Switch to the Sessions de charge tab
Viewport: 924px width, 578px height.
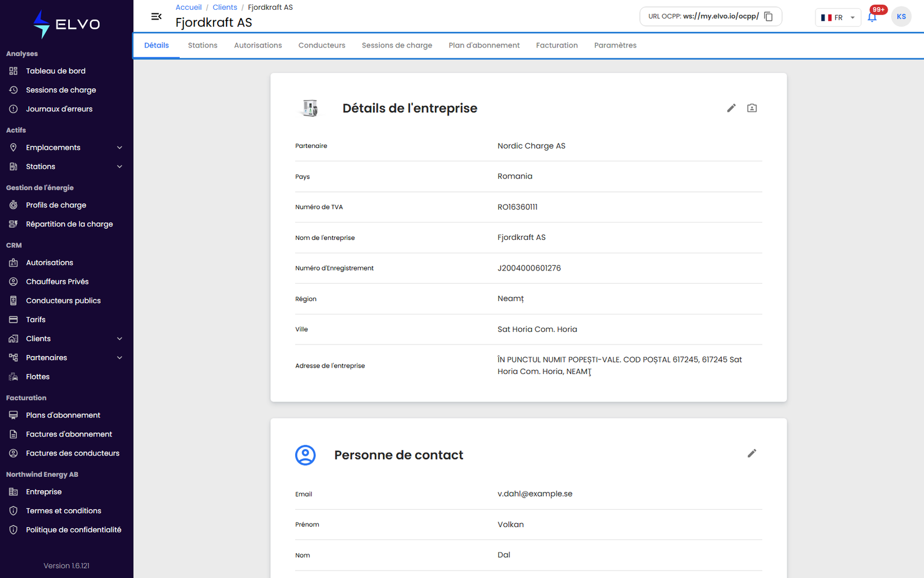point(397,46)
